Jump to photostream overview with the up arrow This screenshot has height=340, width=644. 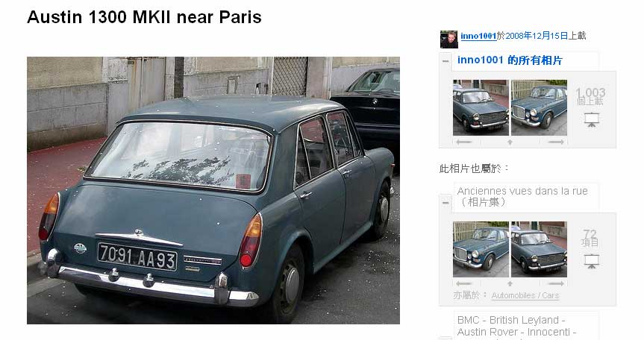tap(510, 142)
